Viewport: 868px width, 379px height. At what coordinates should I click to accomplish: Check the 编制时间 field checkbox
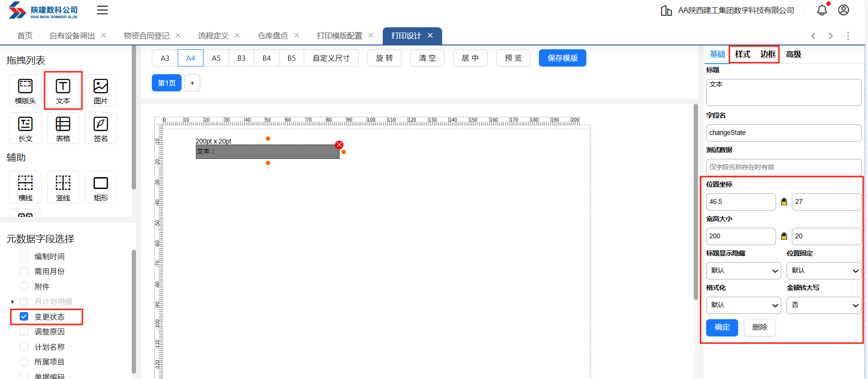point(24,256)
